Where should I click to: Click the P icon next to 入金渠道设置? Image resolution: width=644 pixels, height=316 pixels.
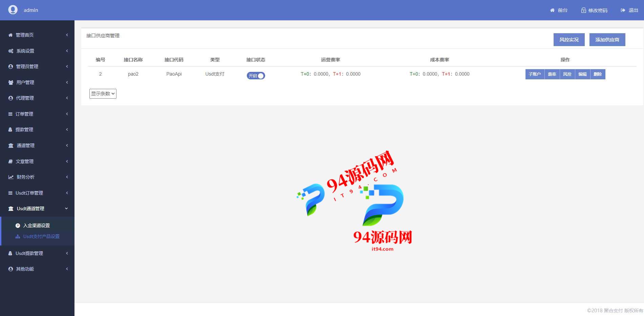coord(18,225)
